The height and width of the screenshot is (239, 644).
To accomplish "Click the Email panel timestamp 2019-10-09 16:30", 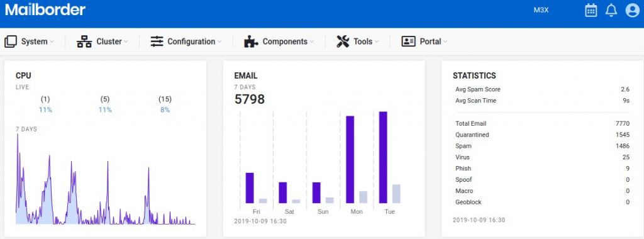I will point(260,221).
